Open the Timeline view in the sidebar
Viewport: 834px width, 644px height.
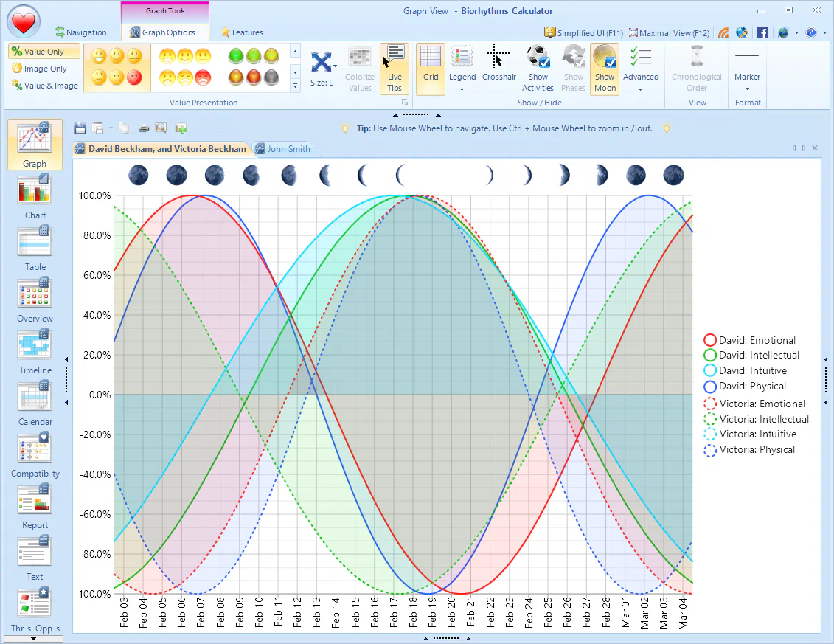[x=34, y=350]
